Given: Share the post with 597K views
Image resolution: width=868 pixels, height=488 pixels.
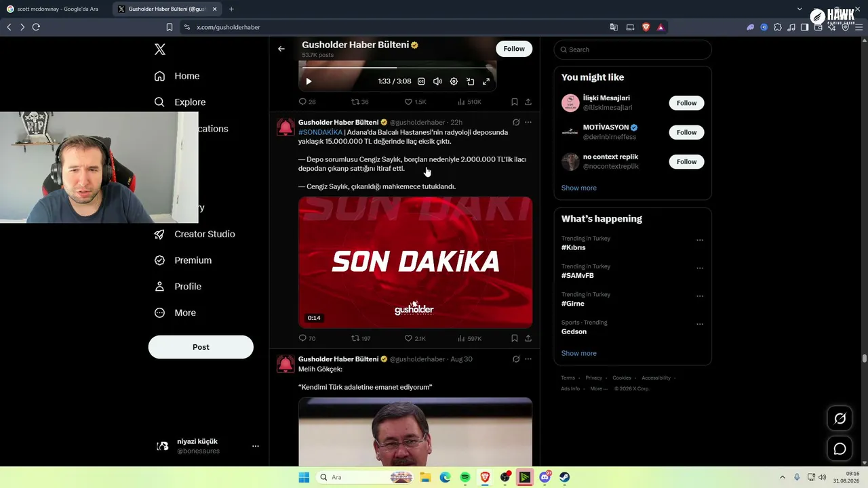Looking at the screenshot, I should [528, 338].
